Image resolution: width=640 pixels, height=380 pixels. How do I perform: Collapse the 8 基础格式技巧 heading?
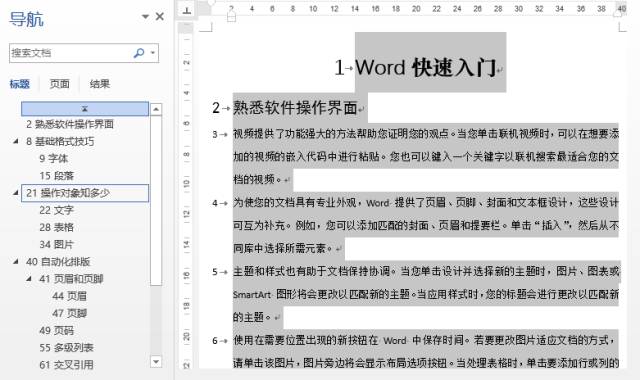click(16, 141)
